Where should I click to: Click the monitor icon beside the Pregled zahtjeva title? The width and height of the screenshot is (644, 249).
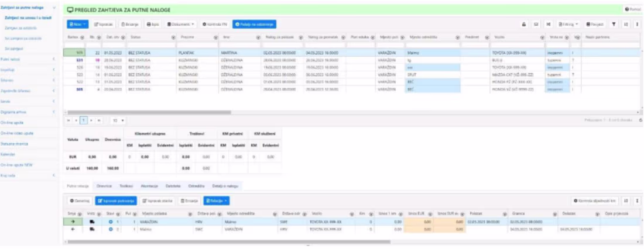pyautogui.click(x=70, y=9)
